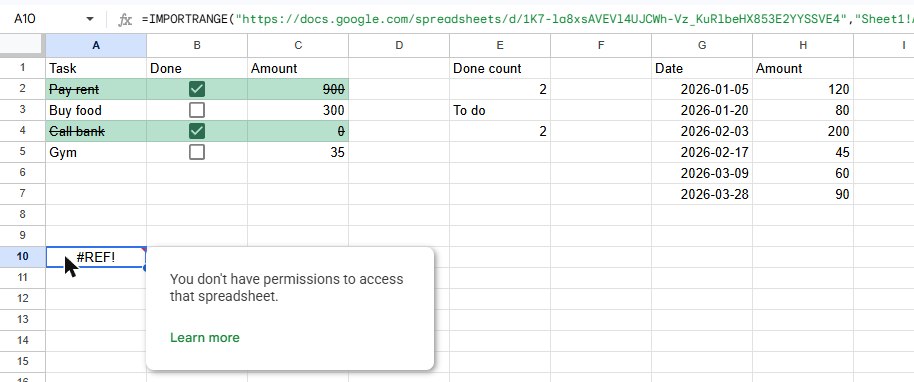914x382 pixels.
Task: Select the 45 amount cell
Action: (803, 152)
